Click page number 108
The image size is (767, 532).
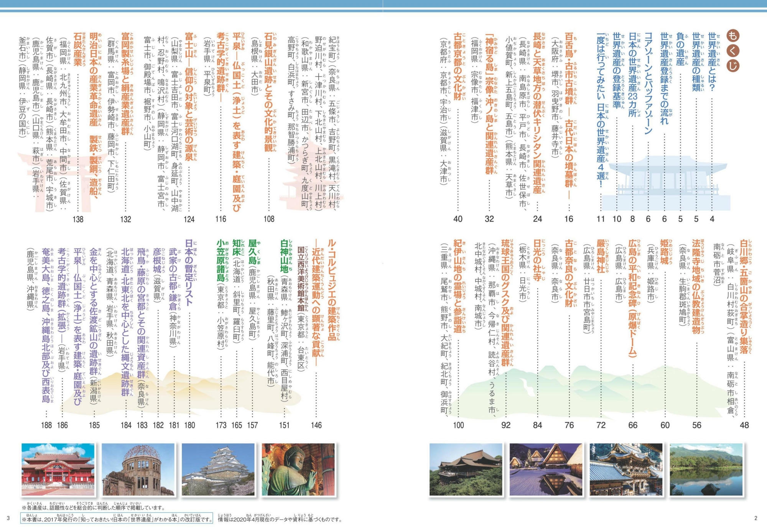tap(269, 219)
